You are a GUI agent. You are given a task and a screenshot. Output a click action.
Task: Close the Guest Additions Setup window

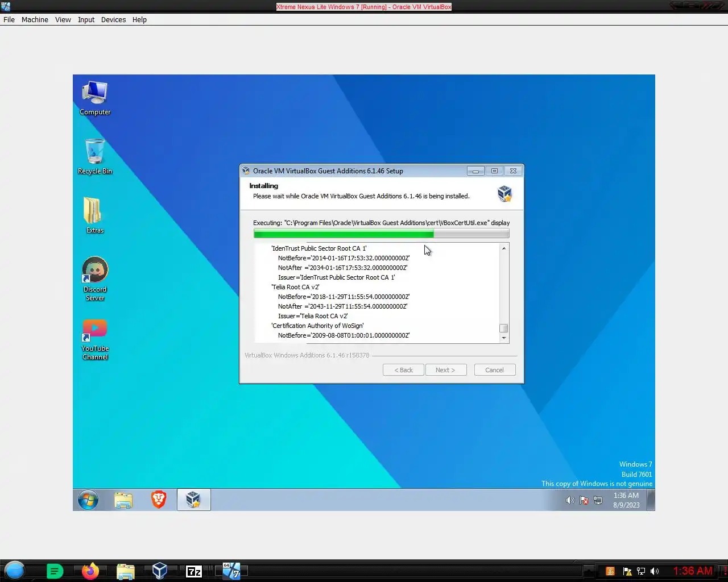click(x=513, y=171)
